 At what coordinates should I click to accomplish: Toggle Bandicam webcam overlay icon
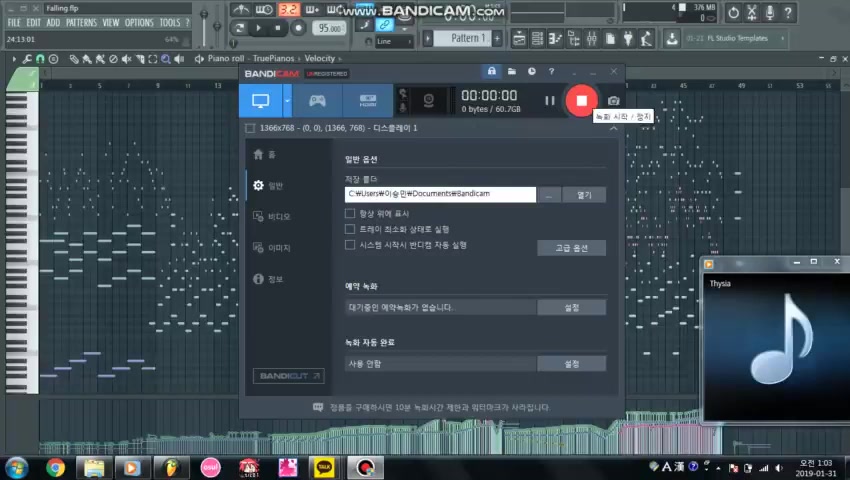[428, 100]
